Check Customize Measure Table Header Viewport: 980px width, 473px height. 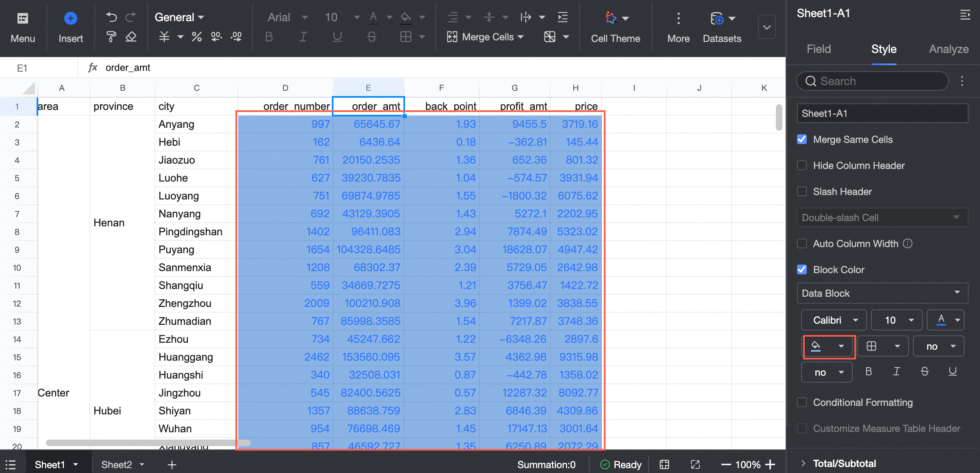(x=802, y=428)
